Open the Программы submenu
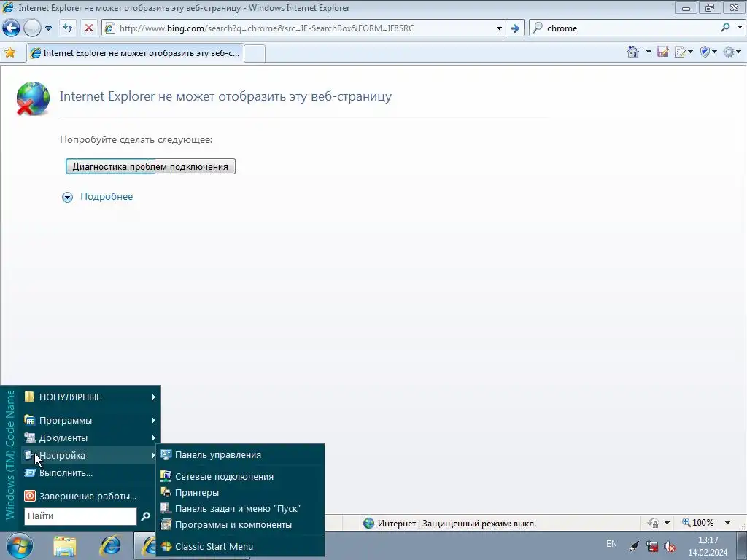The width and height of the screenshot is (747, 560). click(90, 420)
